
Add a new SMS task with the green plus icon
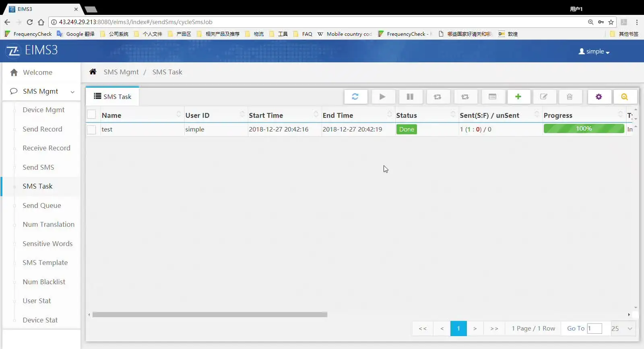coord(518,96)
